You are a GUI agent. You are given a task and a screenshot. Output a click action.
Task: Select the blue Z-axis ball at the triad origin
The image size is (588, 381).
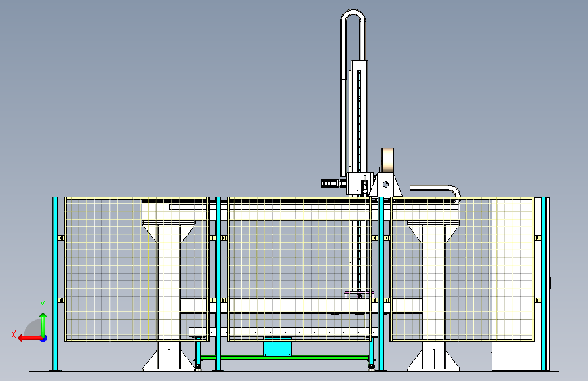(x=44, y=338)
